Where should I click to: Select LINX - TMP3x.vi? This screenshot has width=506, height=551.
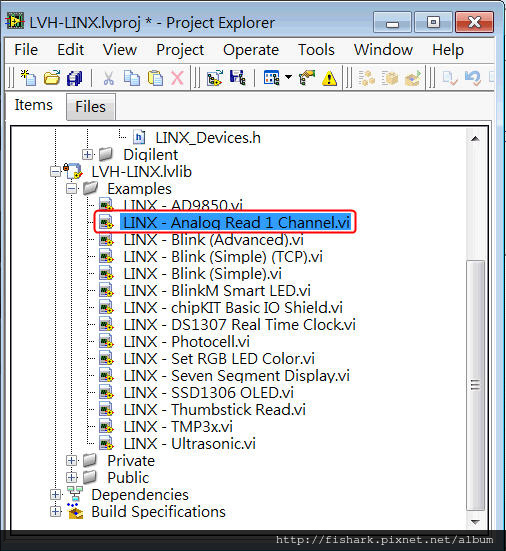[178, 427]
